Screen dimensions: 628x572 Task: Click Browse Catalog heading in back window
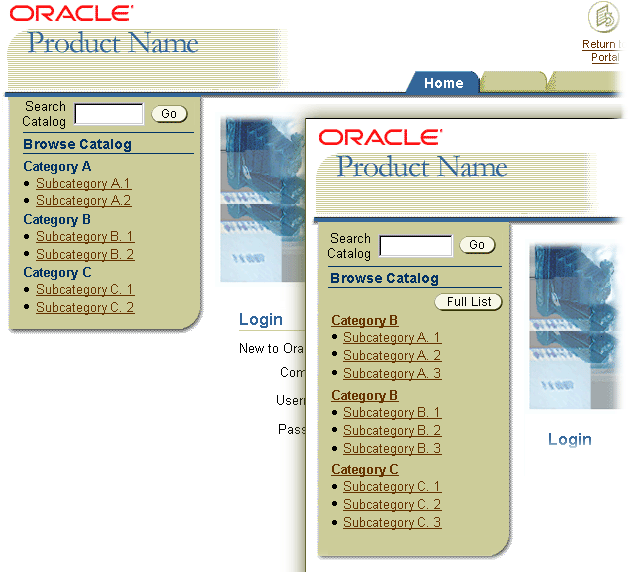[77, 144]
